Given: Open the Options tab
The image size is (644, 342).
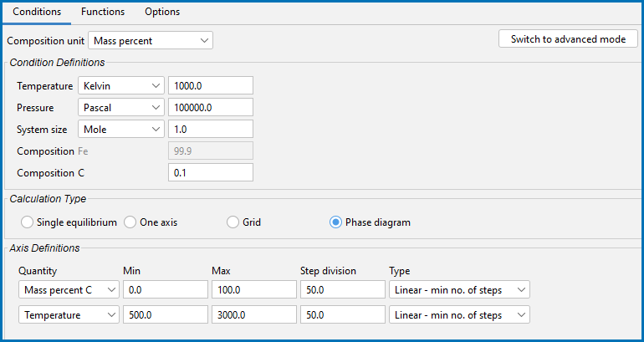Looking at the screenshot, I should (162, 12).
